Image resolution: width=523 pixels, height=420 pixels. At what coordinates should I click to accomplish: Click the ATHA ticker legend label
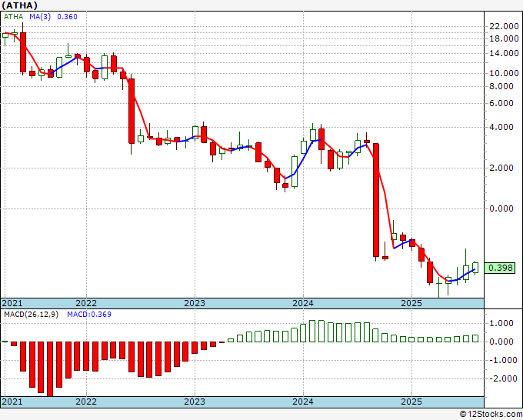[13, 17]
